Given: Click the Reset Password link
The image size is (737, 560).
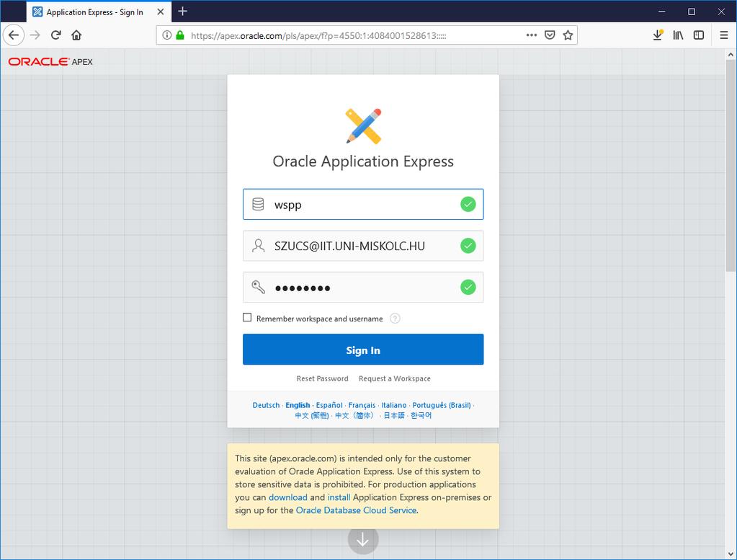Looking at the screenshot, I should coord(323,378).
